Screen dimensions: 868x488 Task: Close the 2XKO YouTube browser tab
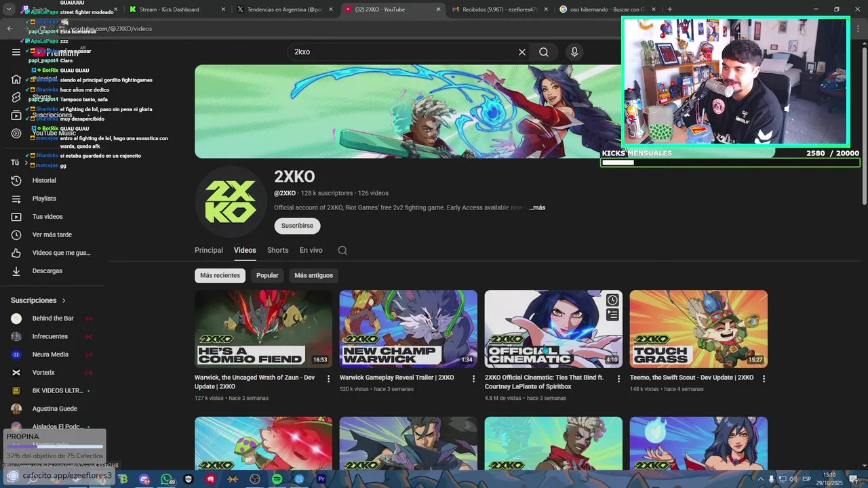[x=438, y=9]
